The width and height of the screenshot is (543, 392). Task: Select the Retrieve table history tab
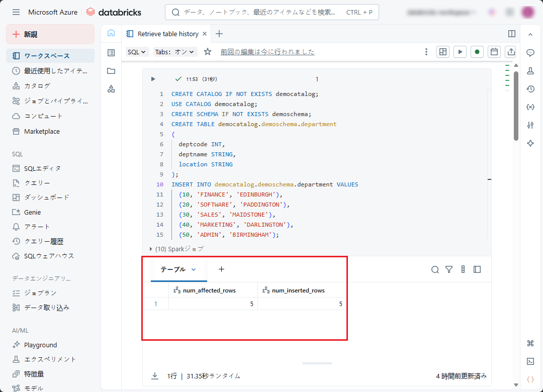[168, 34]
